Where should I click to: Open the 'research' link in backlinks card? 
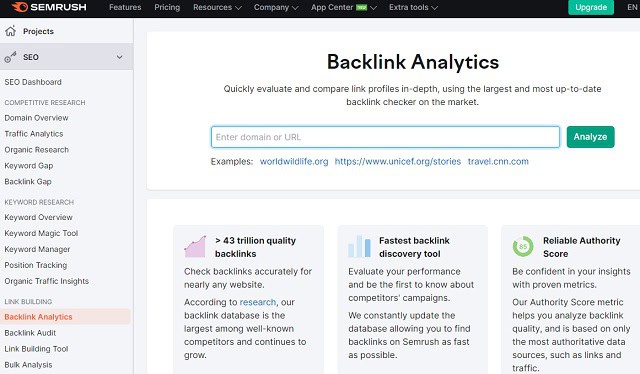(x=258, y=302)
